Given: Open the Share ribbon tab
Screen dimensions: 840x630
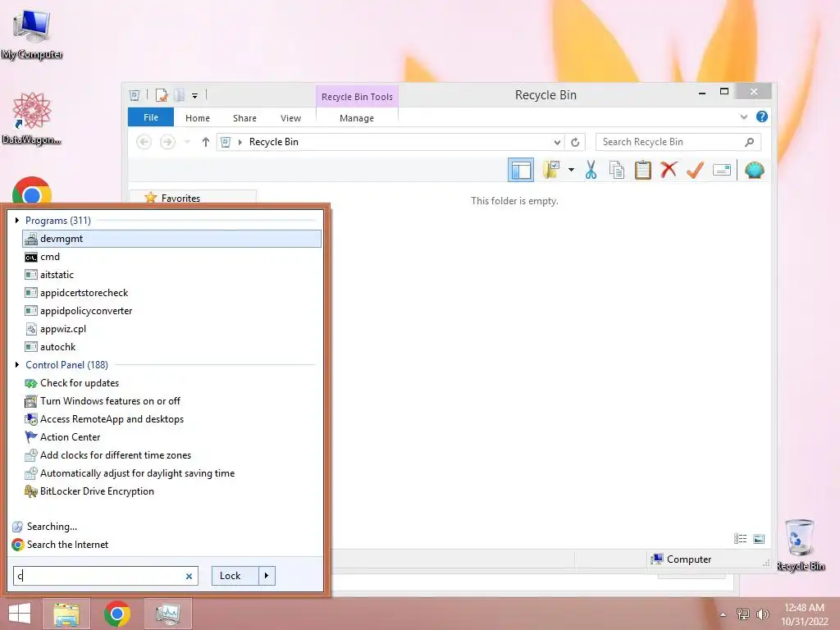Looking at the screenshot, I should click(244, 118).
